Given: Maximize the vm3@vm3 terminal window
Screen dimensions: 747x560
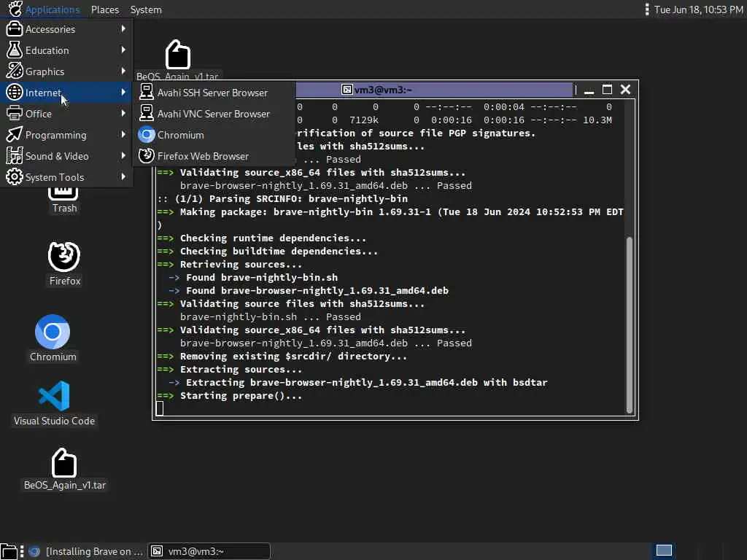Looking at the screenshot, I should (607, 90).
